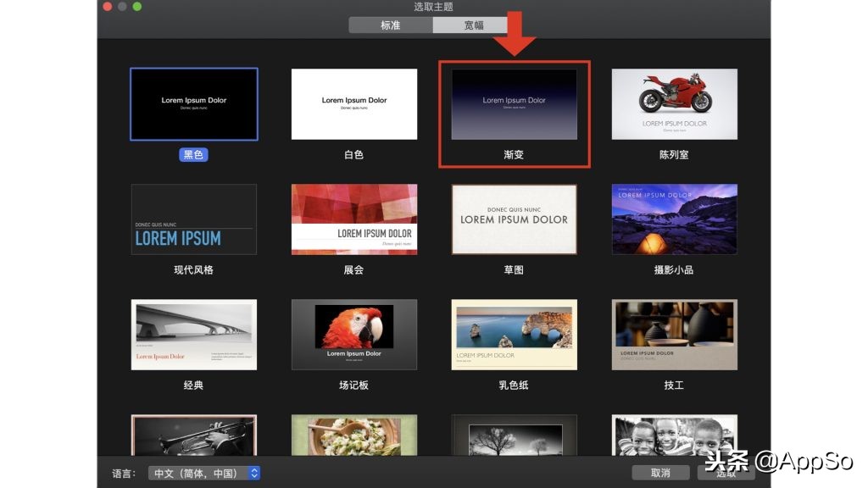
Task: Click the 取消 button
Action: pos(660,474)
